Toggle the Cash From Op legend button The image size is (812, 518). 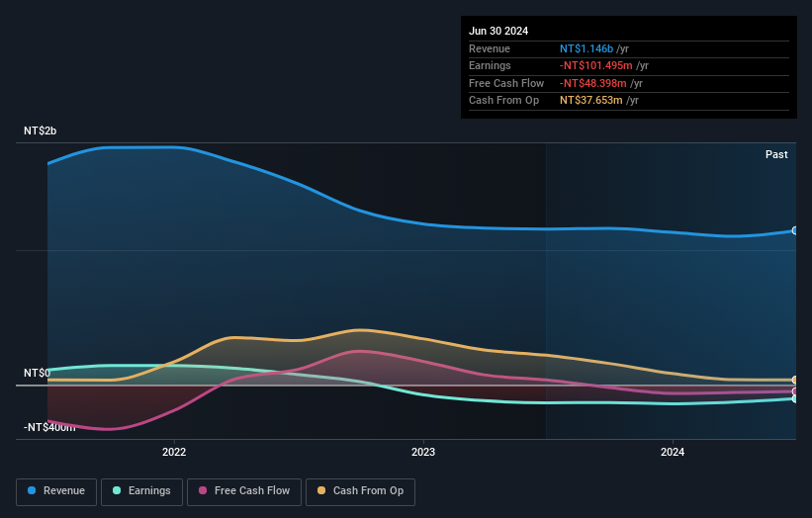[360, 491]
